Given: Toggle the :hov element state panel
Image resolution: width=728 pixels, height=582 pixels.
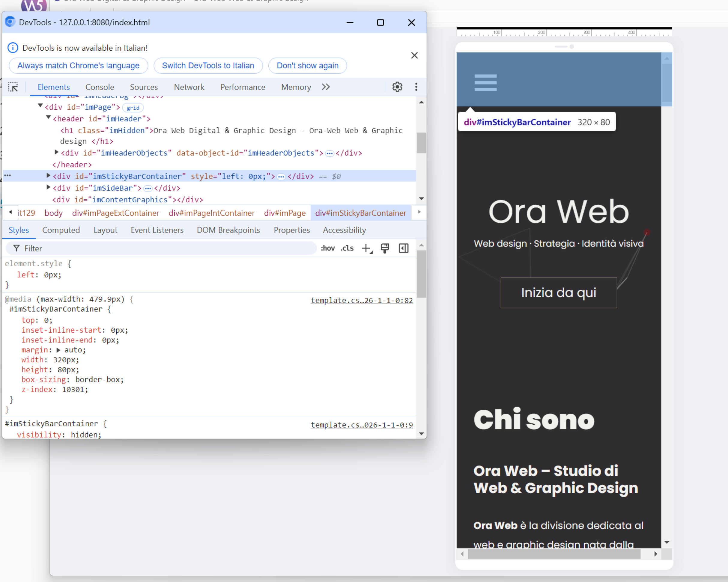Looking at the screenshot, I should [x=327, y=248].
